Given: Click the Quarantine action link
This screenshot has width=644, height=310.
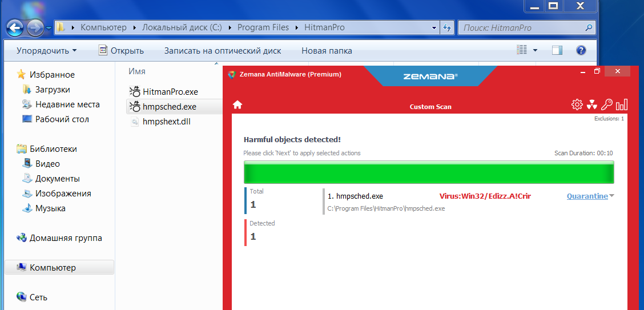Looking at the screenshot, I should [x=587, y=196].
